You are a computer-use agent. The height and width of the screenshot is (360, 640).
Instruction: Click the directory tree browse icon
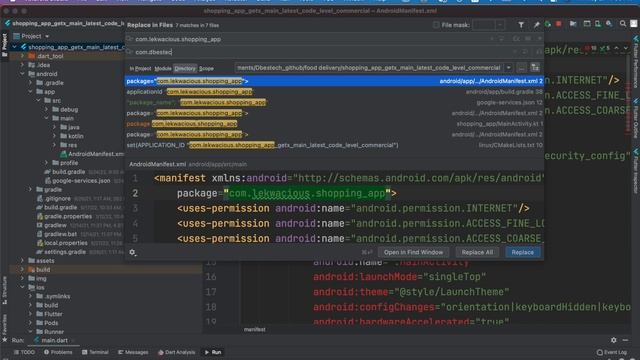(x=535, y=67)
